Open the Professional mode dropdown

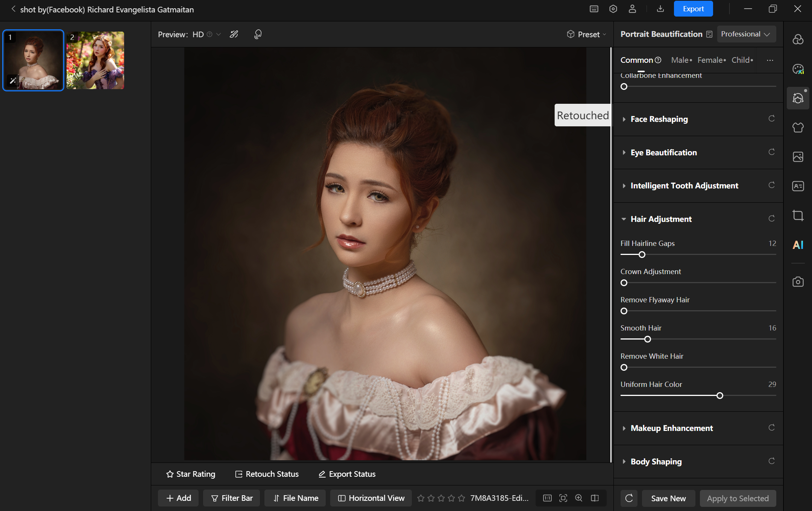[746, 34]
